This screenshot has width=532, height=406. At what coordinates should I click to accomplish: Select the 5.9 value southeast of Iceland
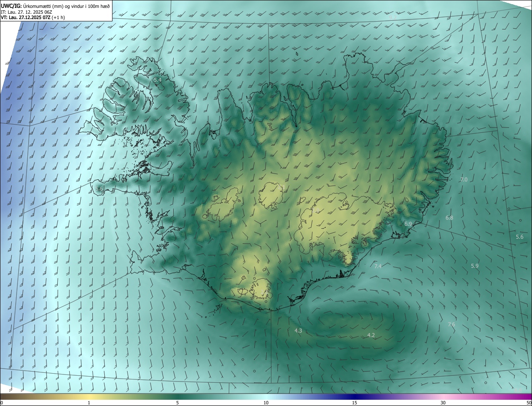click(x=475, y=266)
